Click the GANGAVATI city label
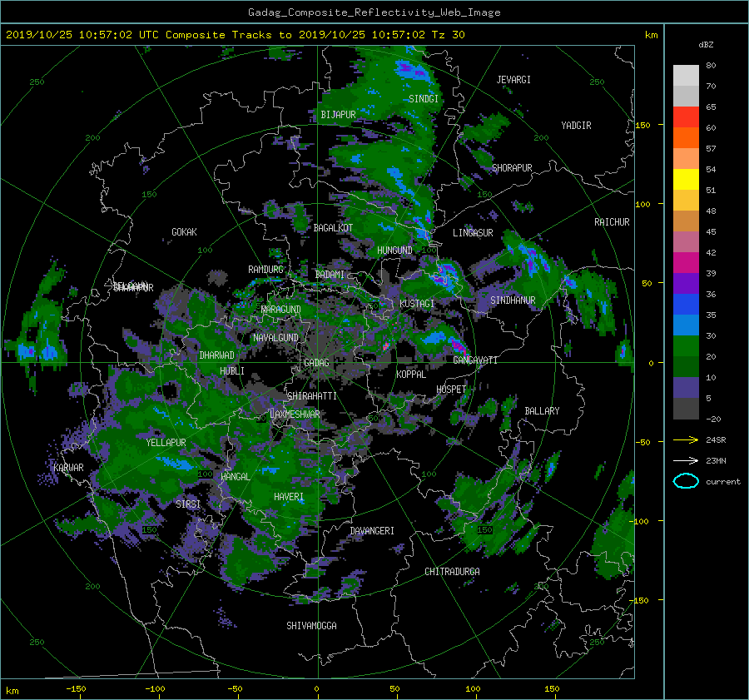The image size is (749, 700). pyautogui.click(x=475, y=360)
